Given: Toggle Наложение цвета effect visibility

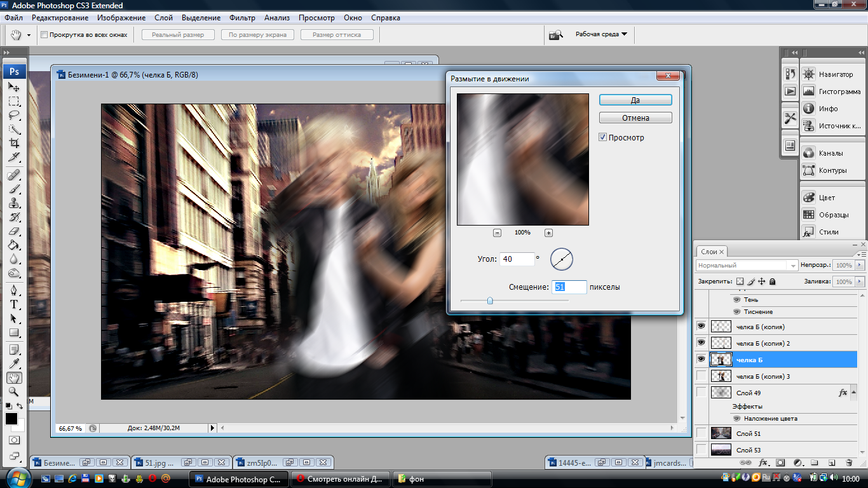Looking at the screenshot, I should pos(737,419).
